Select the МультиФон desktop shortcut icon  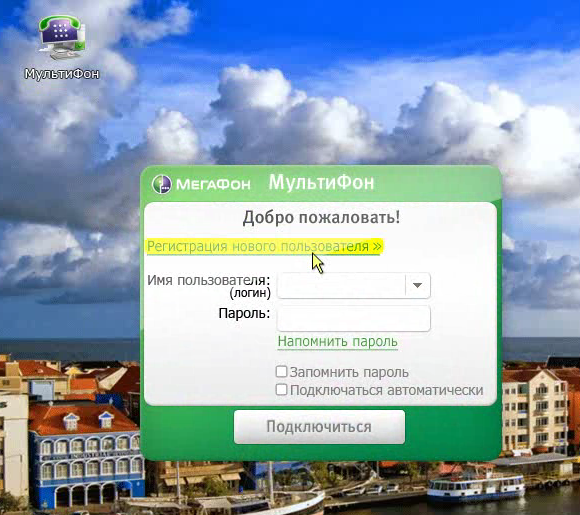62,38
